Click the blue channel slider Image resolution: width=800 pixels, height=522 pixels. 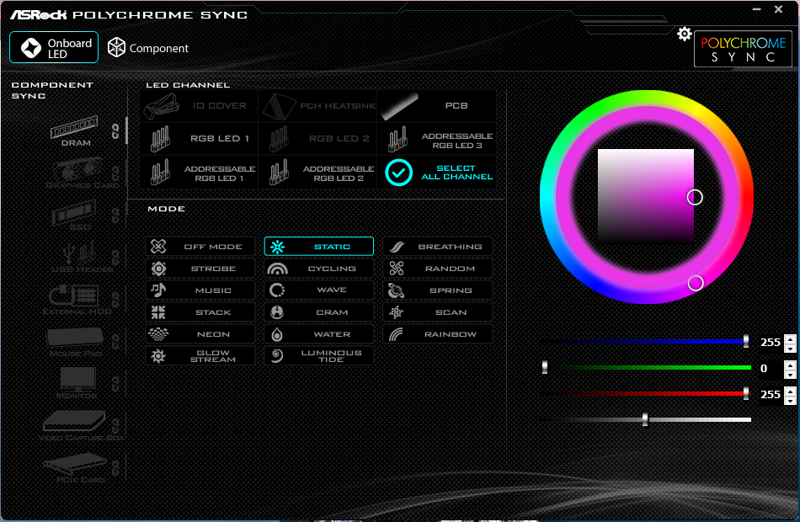point(646,341)
